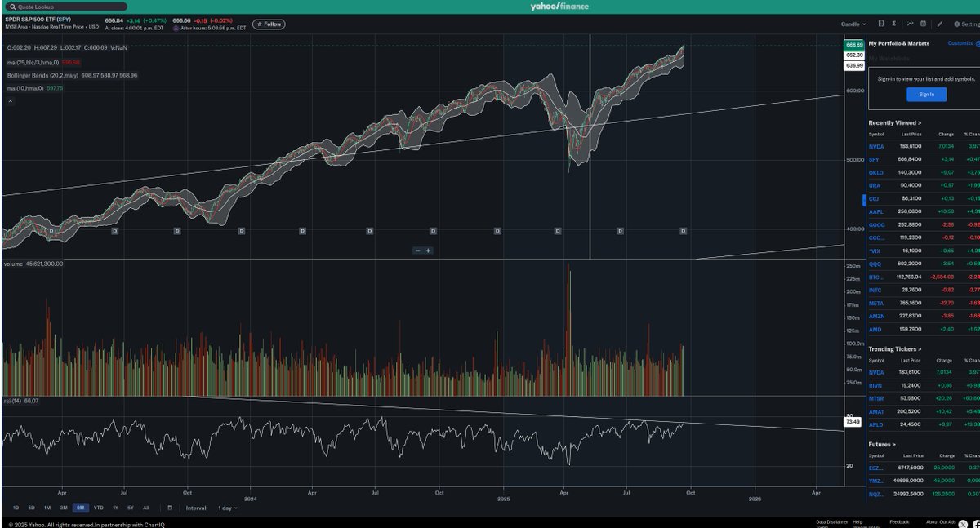
Task: Click the Sign In button
Action: coord(926,95)
